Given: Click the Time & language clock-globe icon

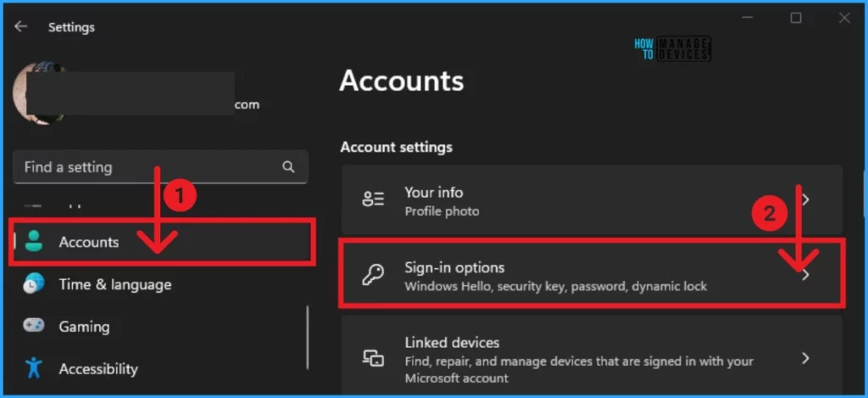Looking at the screenshot, I should (x=34, y=283).
